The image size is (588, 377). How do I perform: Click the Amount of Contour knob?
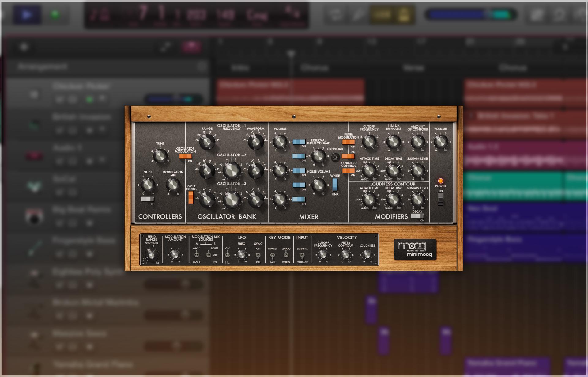coord(417,141)
